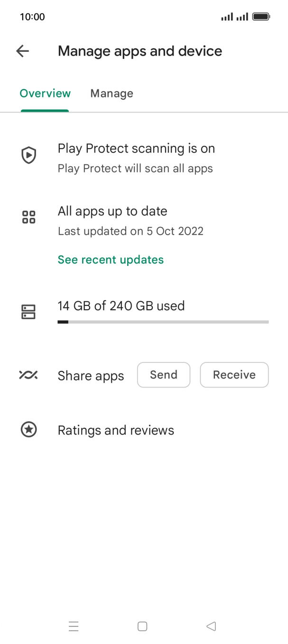This screenshot has width=288, height=644.
Task: Open the recent apps menu icon
Action: (x=74, y=626)
